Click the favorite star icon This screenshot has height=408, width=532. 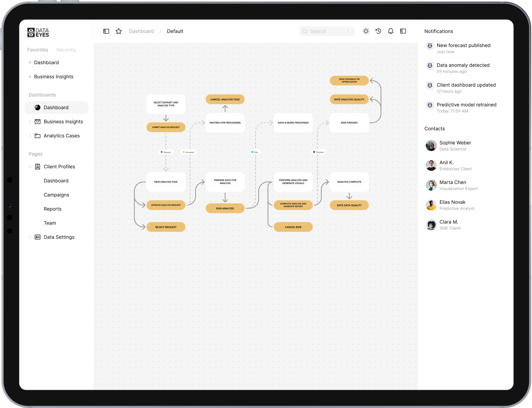pos(118,31)
